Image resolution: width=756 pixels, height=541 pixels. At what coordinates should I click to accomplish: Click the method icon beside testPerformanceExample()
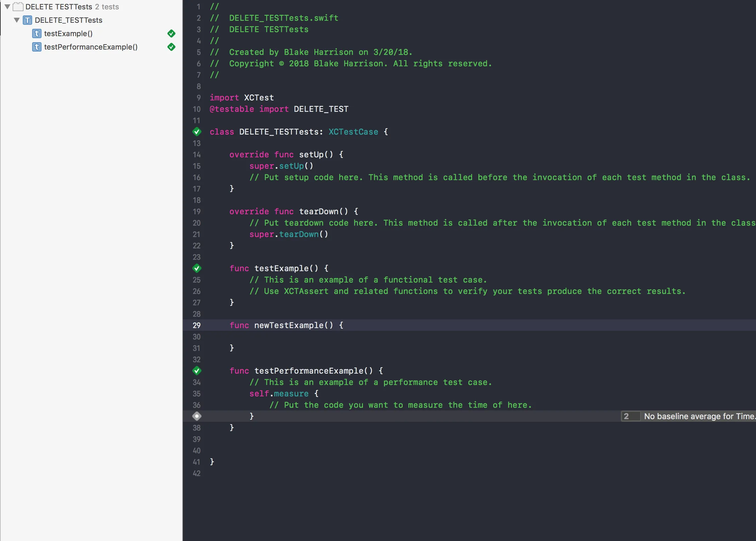[37, 47]
